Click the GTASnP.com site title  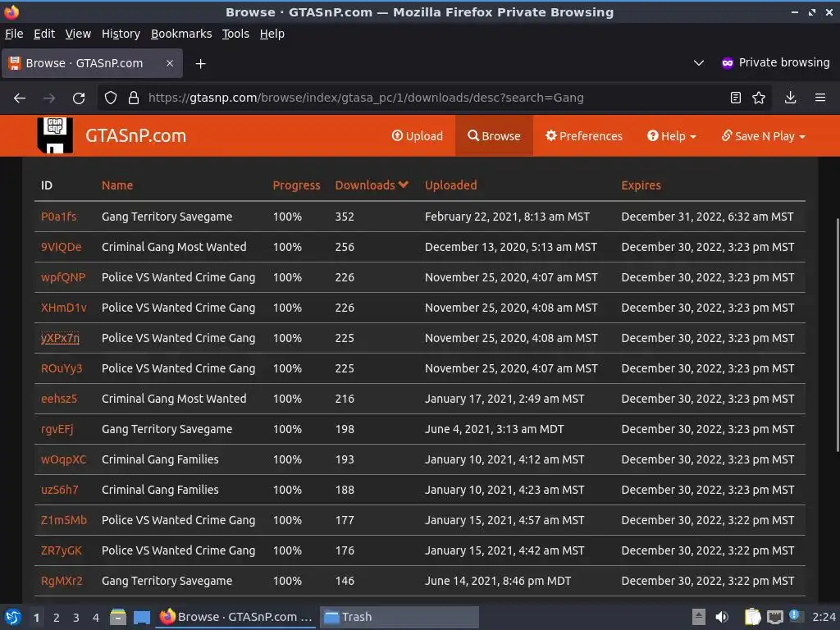click(135, 135)
